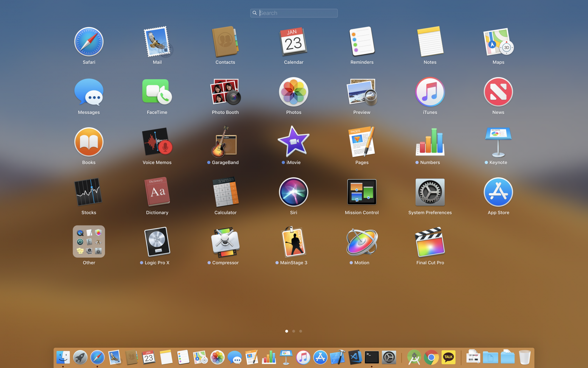Image resolution: width=588 pixels, height=368 pixels.
Task: Open Logic Pro X app
Action: [157, 242]
